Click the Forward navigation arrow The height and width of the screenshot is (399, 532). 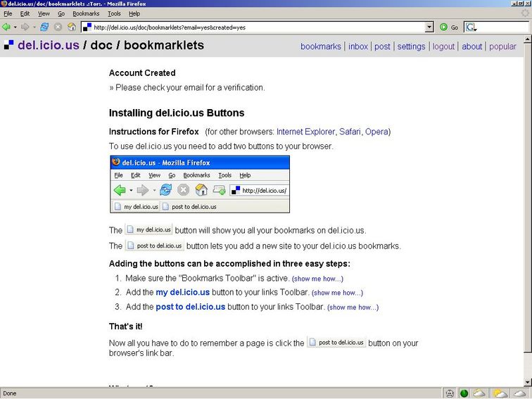(x=25, y=27)
